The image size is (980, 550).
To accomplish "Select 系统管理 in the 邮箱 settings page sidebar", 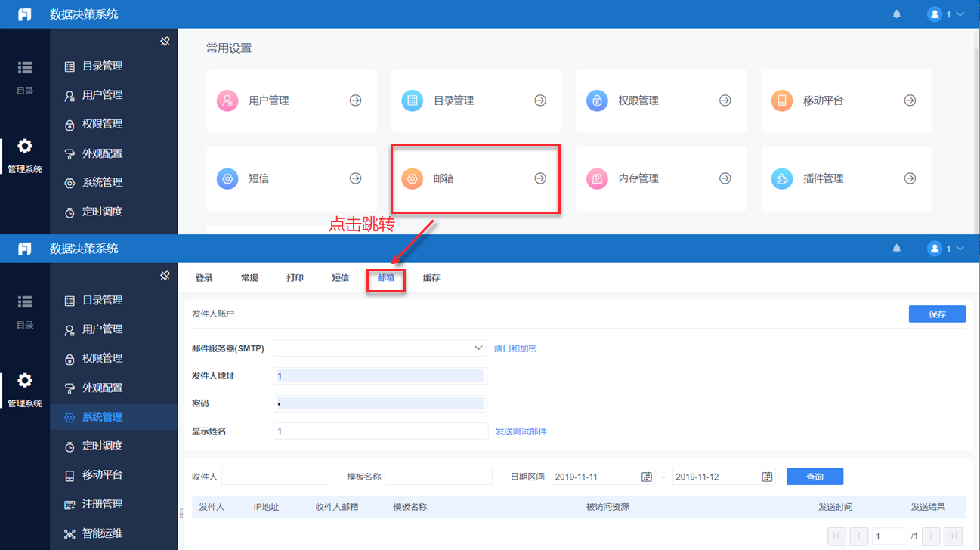I will click(x=114, y=417).
